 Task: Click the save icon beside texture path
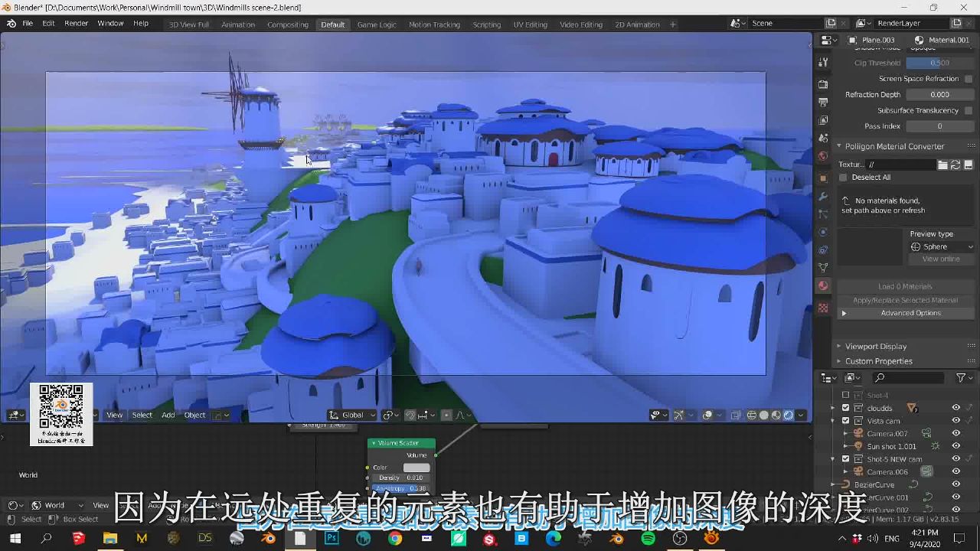pyautogui.click(x=968, y=165)
